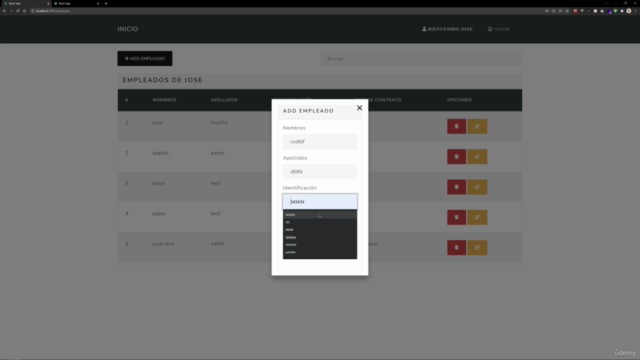This screenshot has width=640, height=360.
Task: Switch to the second React App tab
Action: pyautogui.click(x=76, y=3)
